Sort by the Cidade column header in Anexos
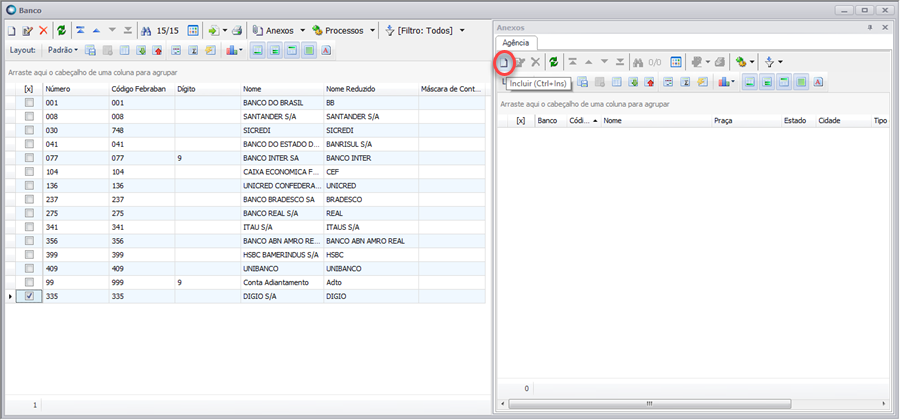The width and height of the screenshot is (900, 420). (843, 121)
